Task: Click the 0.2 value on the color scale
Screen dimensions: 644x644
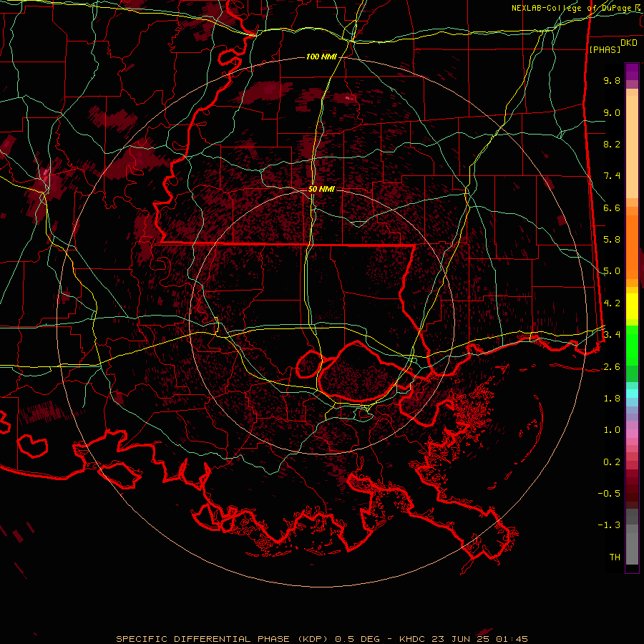Action: (x=612, y=462)
